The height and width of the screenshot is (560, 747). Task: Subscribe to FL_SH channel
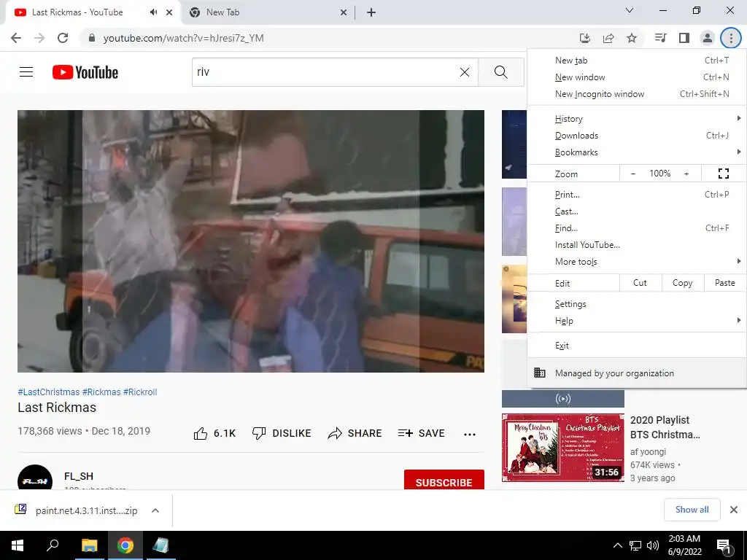pos(444,480)
